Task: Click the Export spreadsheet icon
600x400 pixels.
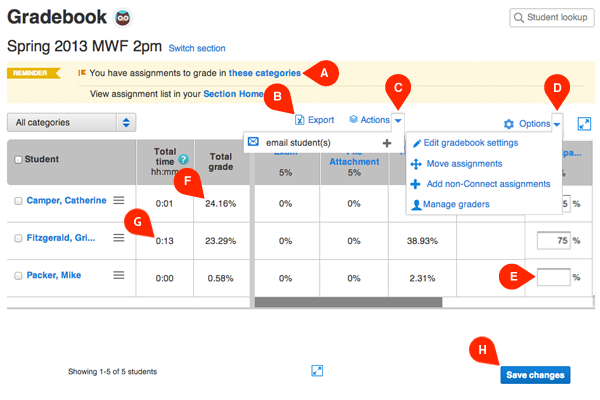Action: pos(299,120)
